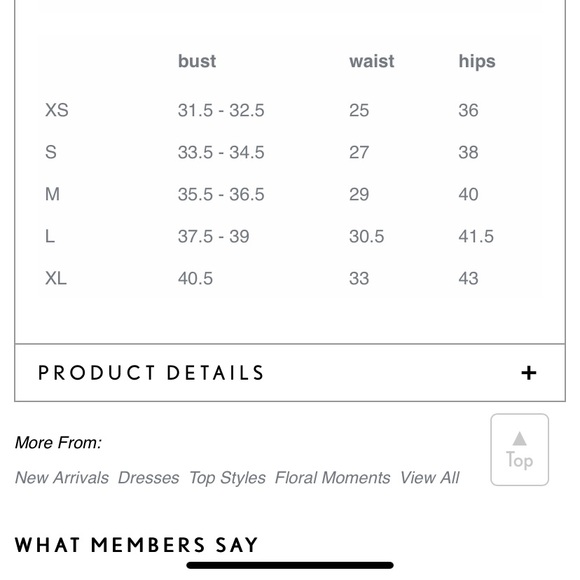Open the Floral Moments link
Viewport: 580px width, 580px height.
(333, 478)
